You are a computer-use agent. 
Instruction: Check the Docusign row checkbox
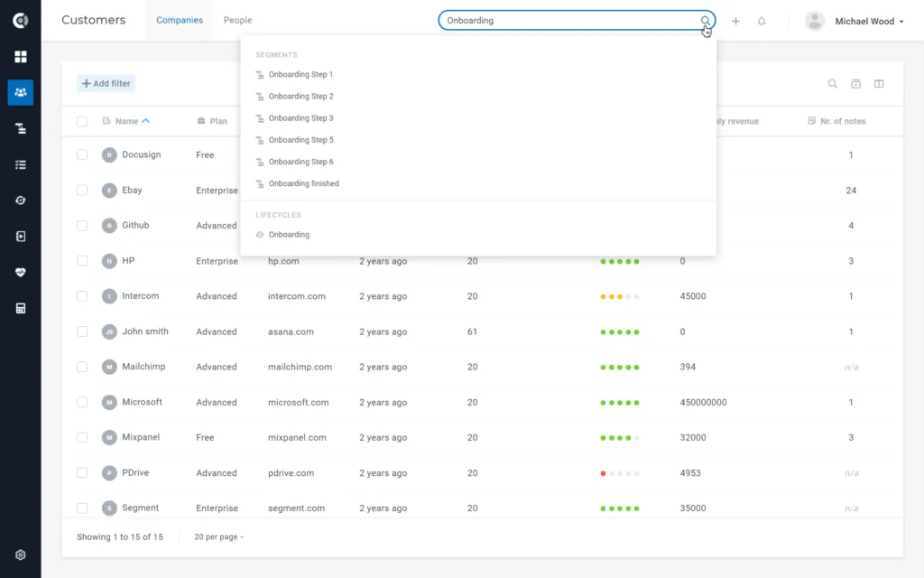pyautogui.click(x=82, y=154)
